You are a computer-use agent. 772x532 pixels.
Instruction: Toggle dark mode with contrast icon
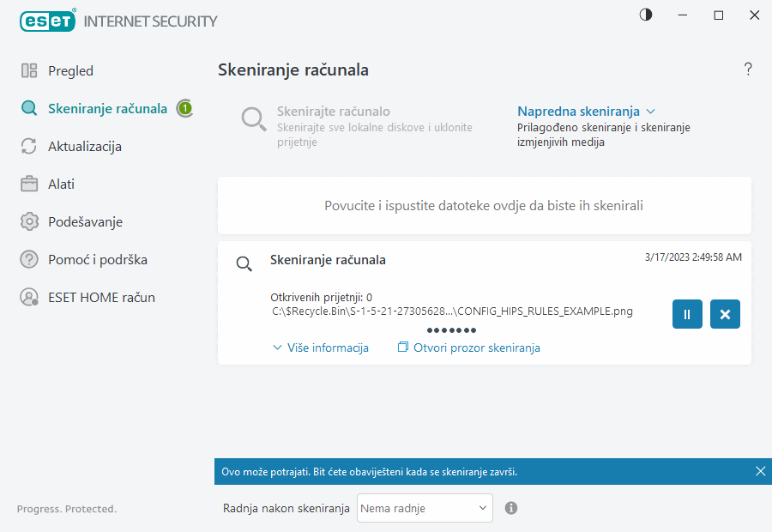pyautogui.click(x=644, y=15)
